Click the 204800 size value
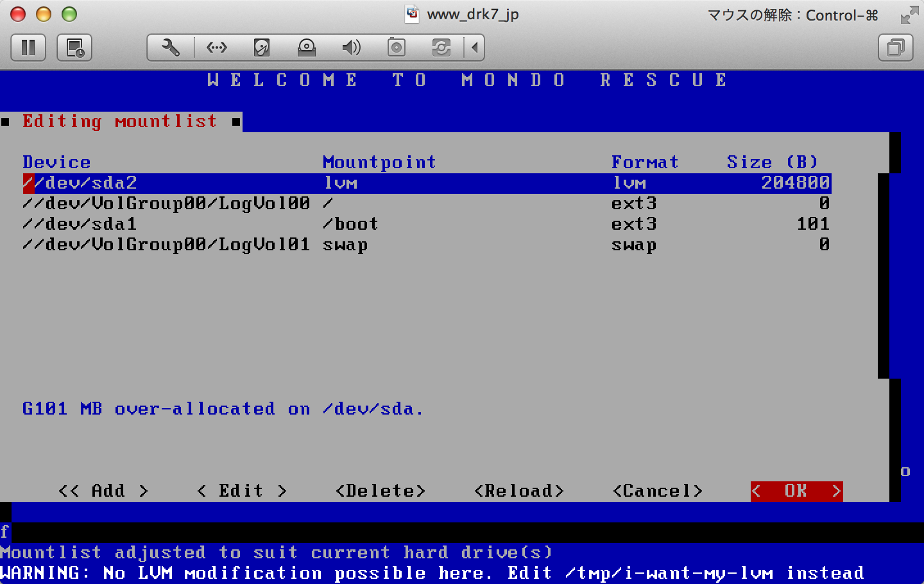The width and height of the screenshot is (924, 584). coord(796,183)
